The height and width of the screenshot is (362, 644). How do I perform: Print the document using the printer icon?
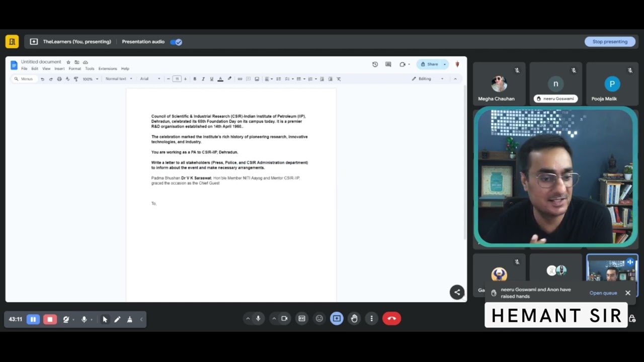tap(59, 79)
